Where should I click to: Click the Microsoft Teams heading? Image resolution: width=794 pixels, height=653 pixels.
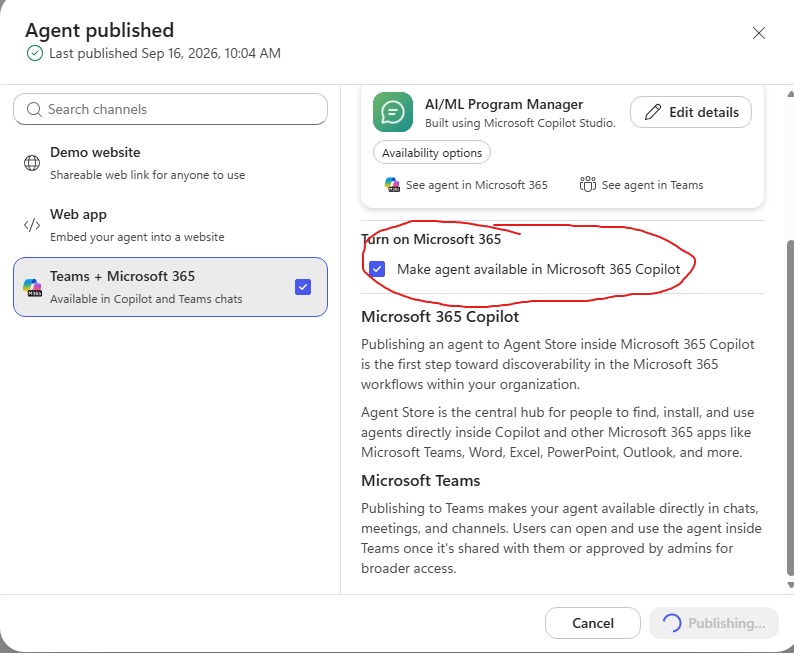(420, 480)
